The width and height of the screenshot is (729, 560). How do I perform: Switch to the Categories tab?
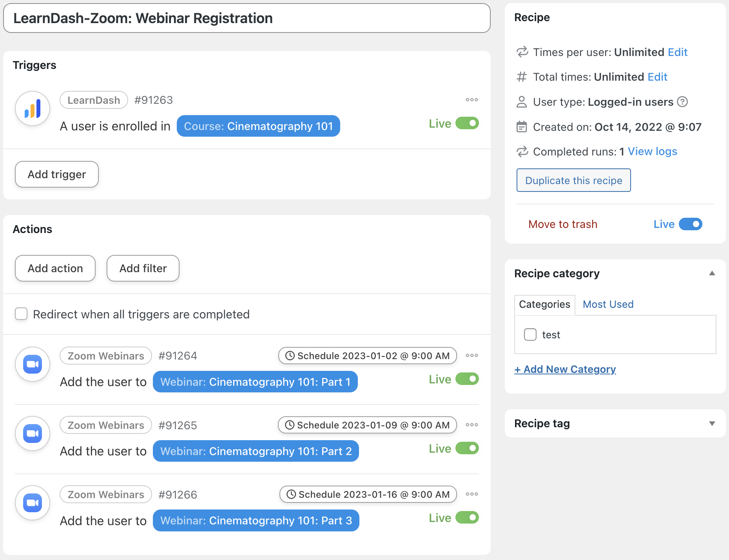click(x=544, y=304)
